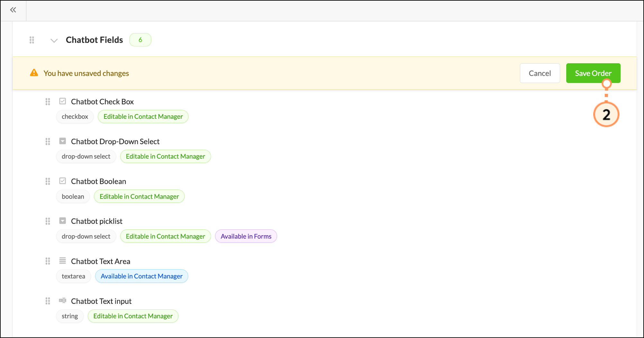
Task: Click text input type icon of Chatbot Text input
Action: point(63,300)
